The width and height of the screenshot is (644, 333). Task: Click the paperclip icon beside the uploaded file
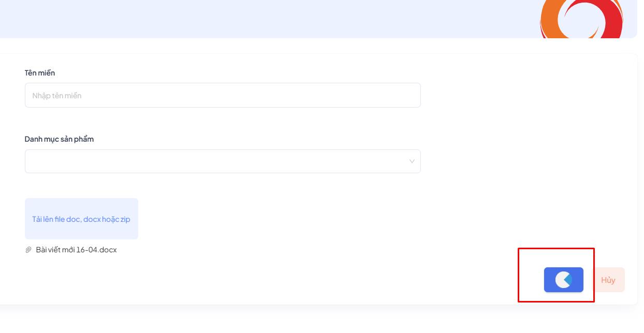[28, 250]
